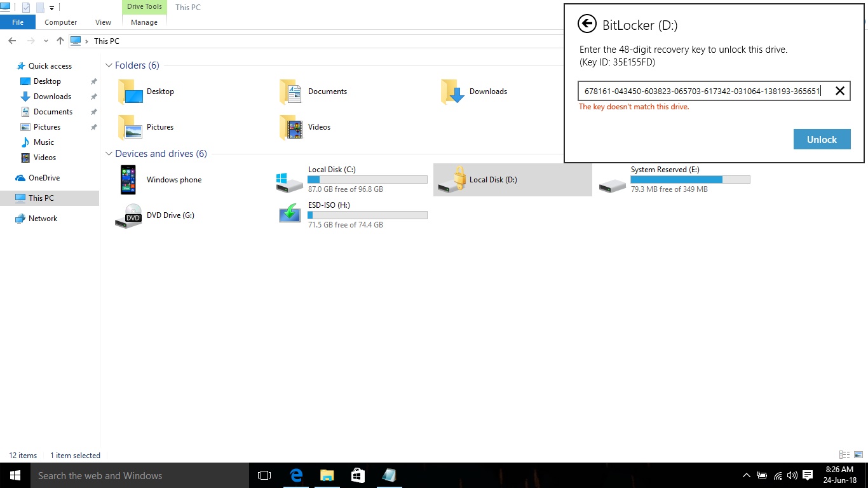868x488 pixels.
Task: Click the Search the web and Windows box
Action: [x=140, y=475]
